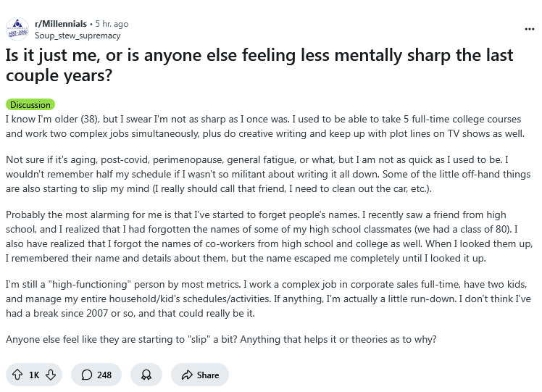
Task: Click the paragraph about being 'high-functioning'
Action: click(268, 299)
